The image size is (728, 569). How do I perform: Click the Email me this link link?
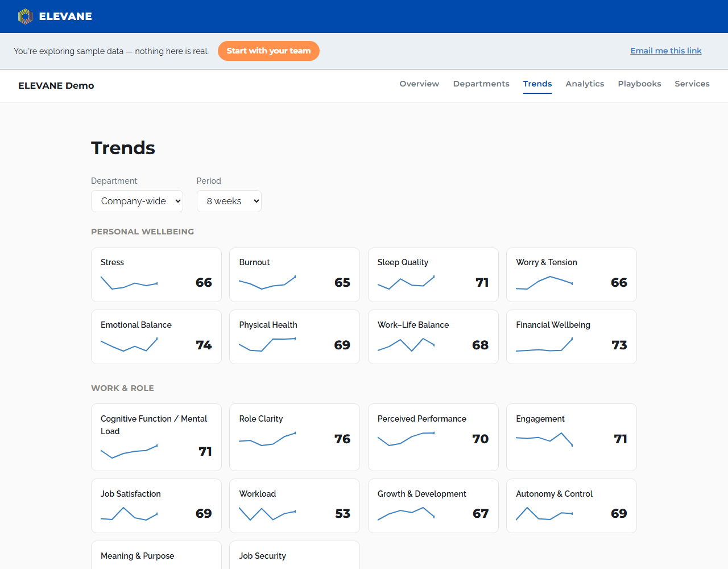666,51
